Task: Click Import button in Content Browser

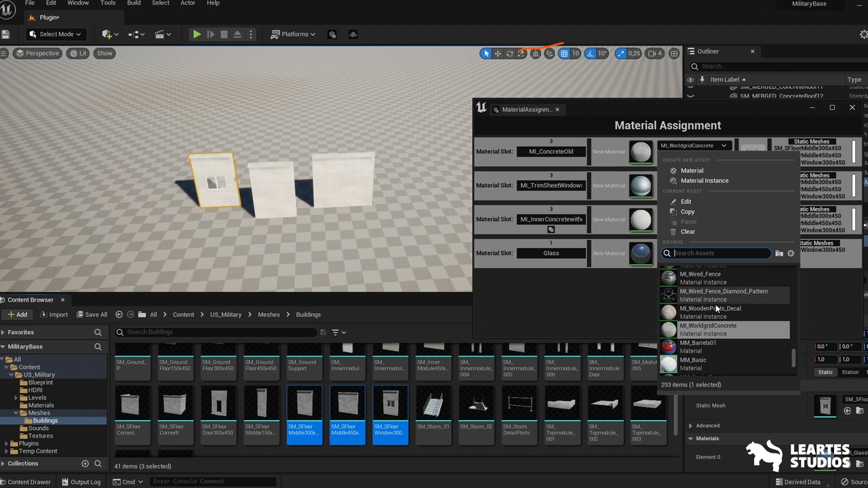Action: tap(54, 314)
